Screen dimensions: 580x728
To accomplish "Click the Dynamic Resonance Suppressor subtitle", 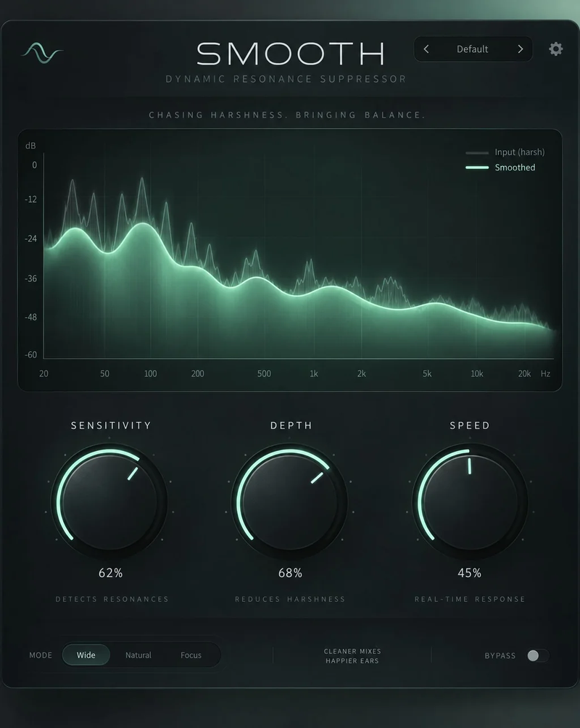I will pyautogui.click(x=286, y=79).
